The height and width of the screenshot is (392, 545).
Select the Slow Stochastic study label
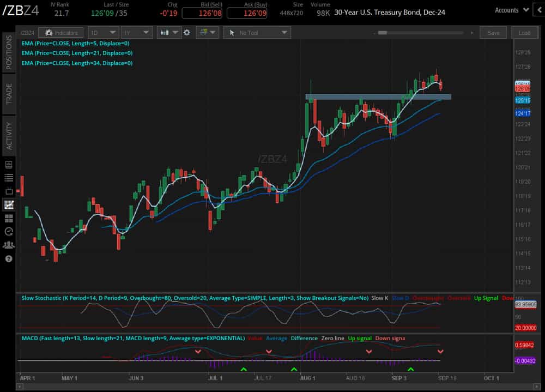pos(195,298)
